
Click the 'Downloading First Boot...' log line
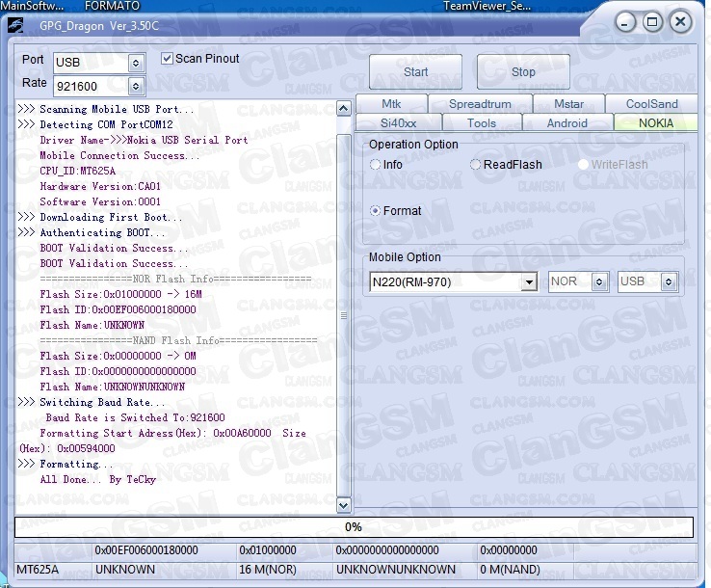tap(100, 217)
